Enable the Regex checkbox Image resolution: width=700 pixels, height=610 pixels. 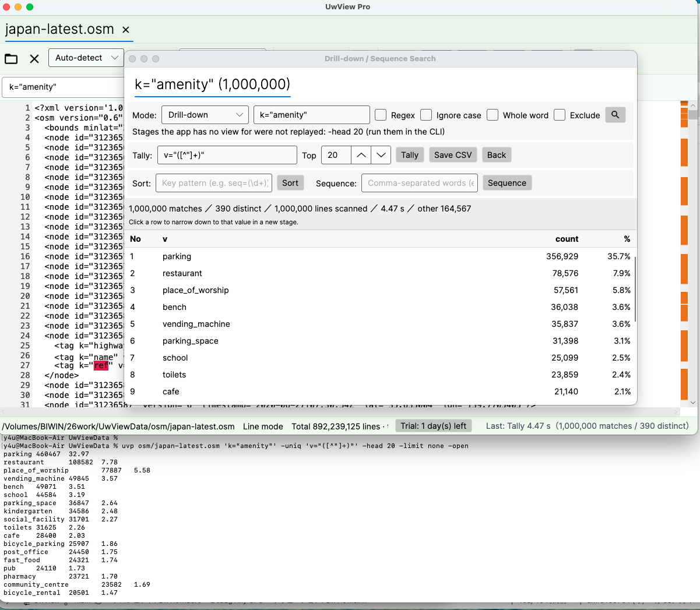click(381, 115)
